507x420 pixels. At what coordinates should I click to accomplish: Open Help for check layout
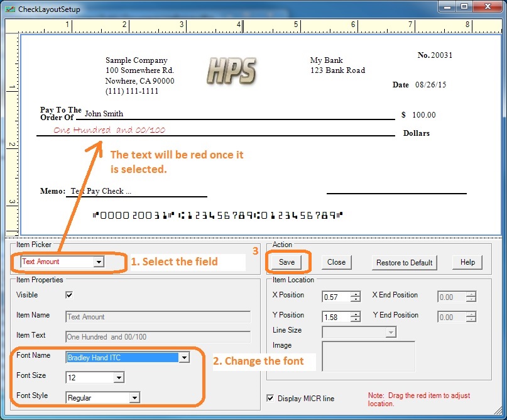(x=467, y=262)
